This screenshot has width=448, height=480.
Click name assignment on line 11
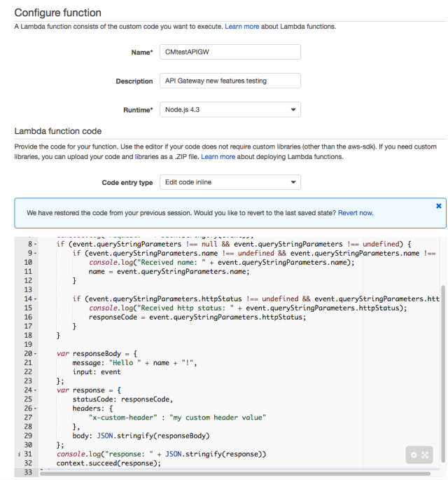click(169, 271)
